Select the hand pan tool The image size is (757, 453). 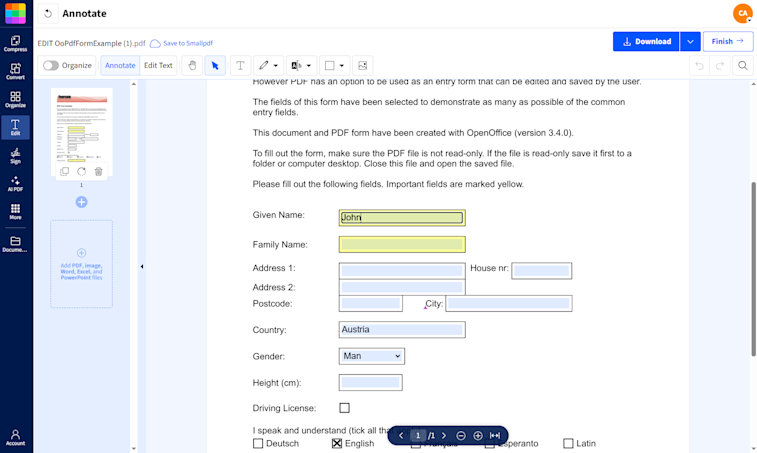192,66
